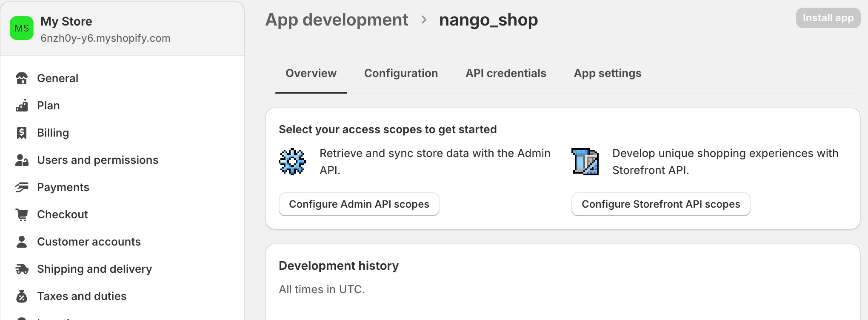The image size is (868, 320).
Task: Click the green MS store avatar
Action: tap(22, 28)
